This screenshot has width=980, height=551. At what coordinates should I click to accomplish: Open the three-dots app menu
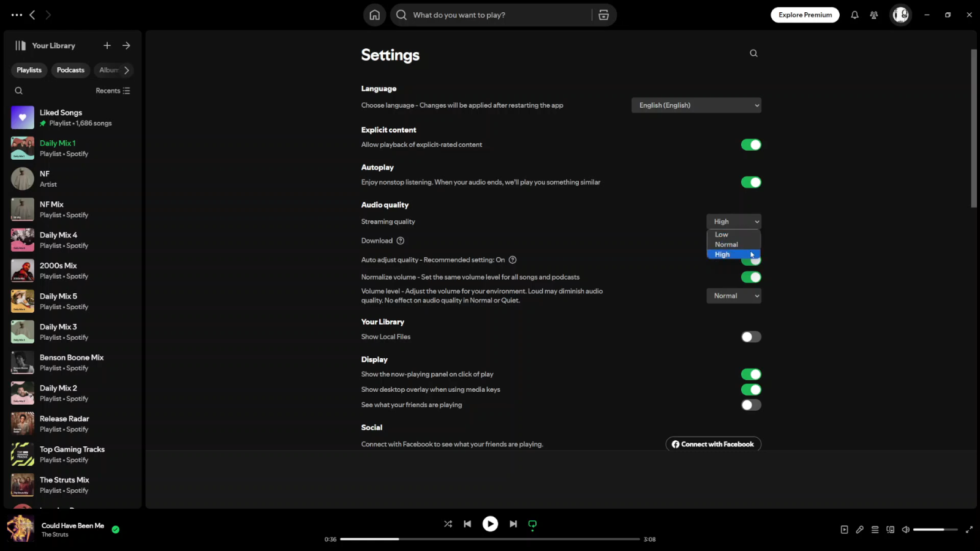[17, 15]
